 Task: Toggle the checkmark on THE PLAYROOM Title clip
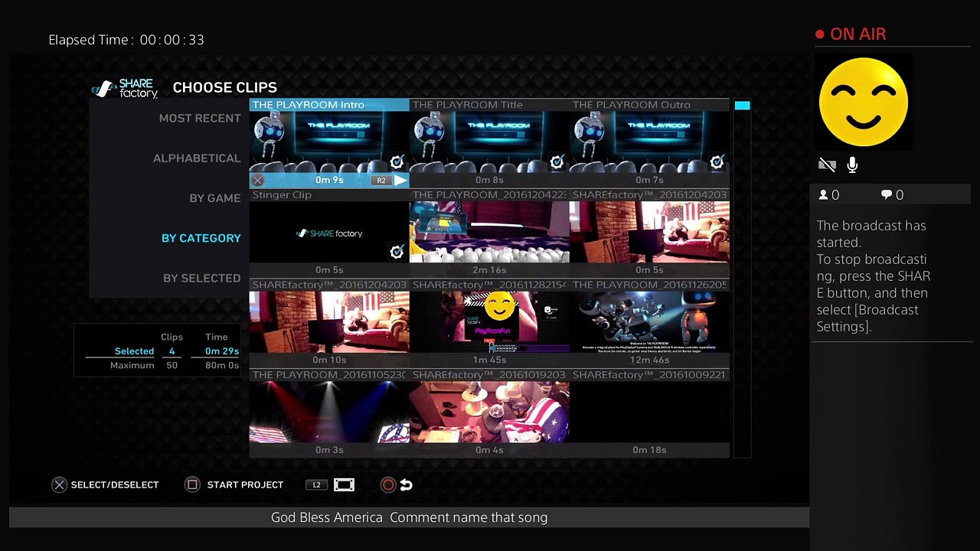click(x=557, y=161)
